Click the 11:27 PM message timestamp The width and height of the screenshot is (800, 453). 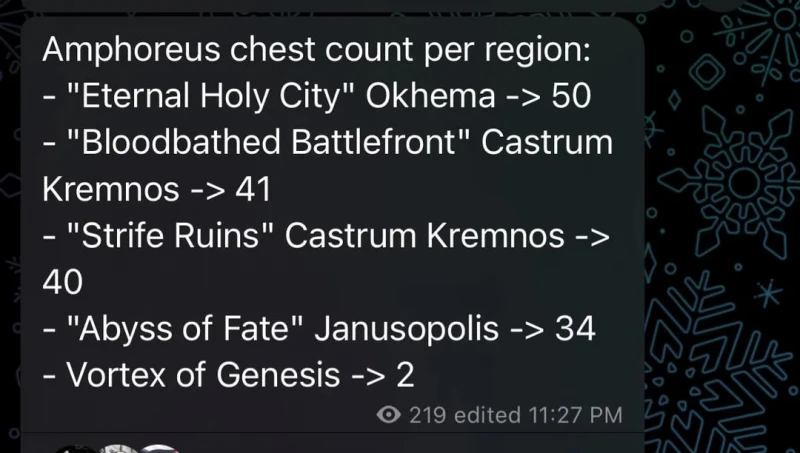(575, 415)
